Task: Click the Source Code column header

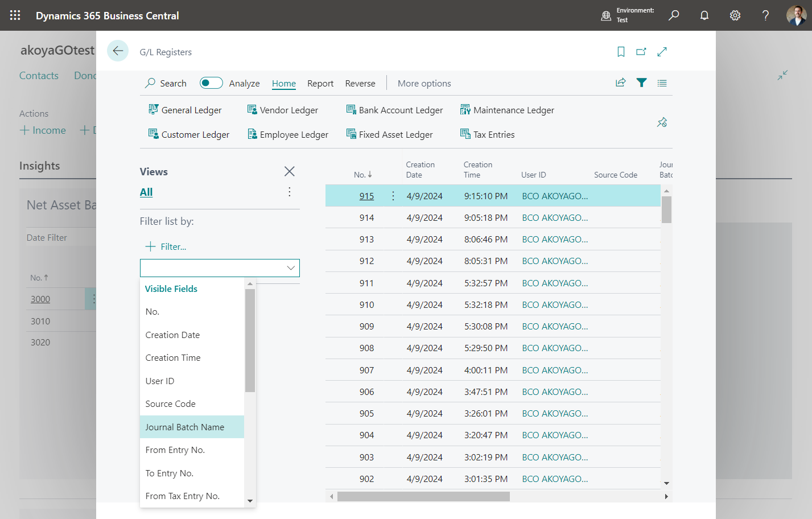Action: [x=616, y=175]
